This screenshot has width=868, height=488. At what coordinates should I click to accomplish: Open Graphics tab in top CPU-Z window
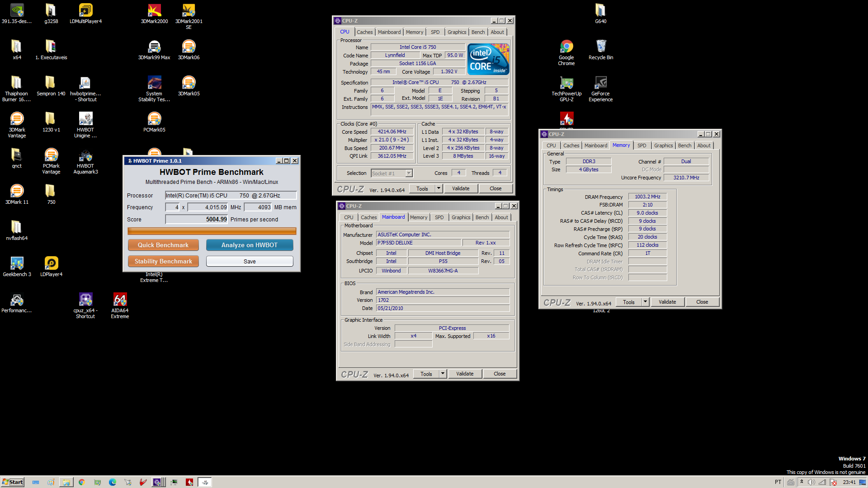(457, 32)
